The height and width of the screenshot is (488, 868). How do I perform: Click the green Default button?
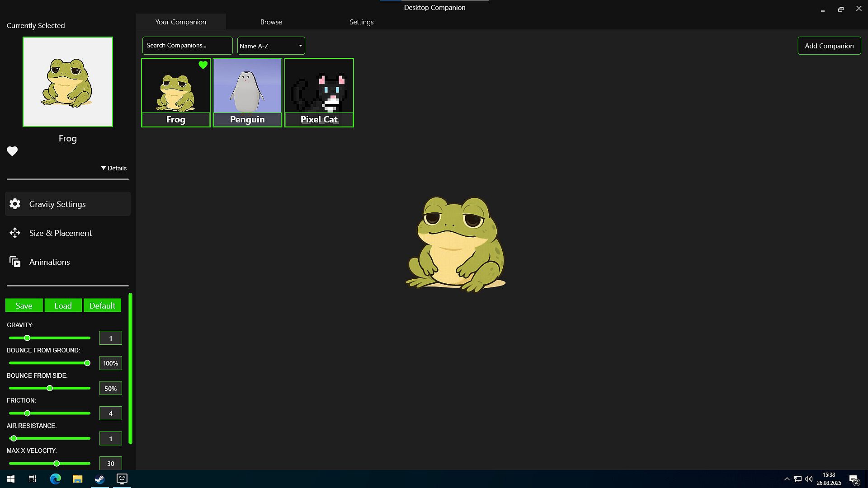point(102,305)
